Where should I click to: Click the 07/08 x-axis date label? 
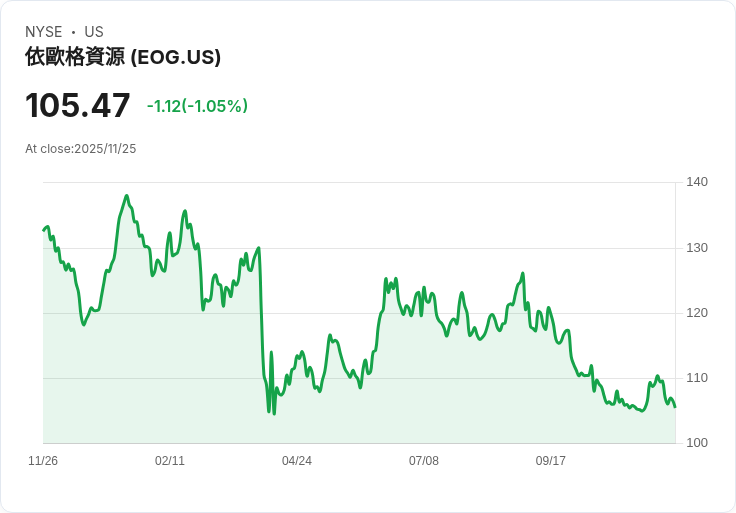click(424, 460)
